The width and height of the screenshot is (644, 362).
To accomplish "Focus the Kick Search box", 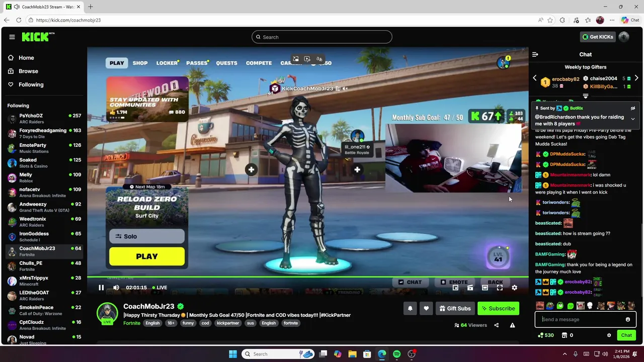I will 322,37.
